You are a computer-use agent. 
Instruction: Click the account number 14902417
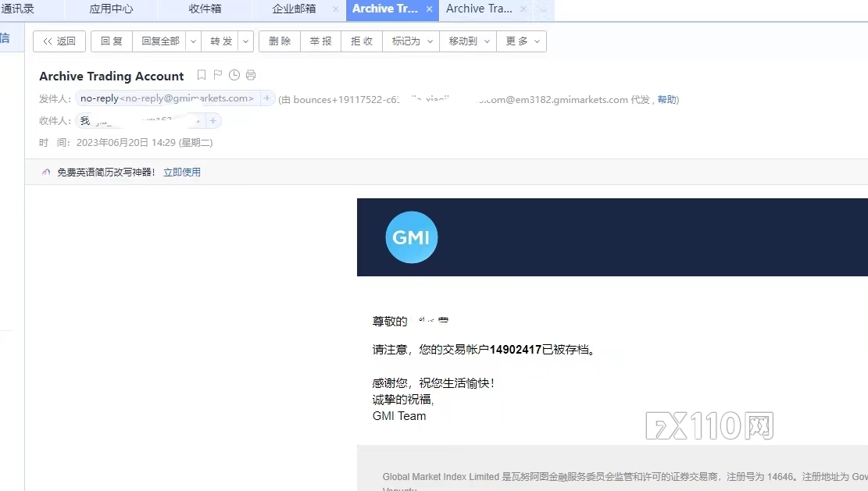click(x=516, y=350)
